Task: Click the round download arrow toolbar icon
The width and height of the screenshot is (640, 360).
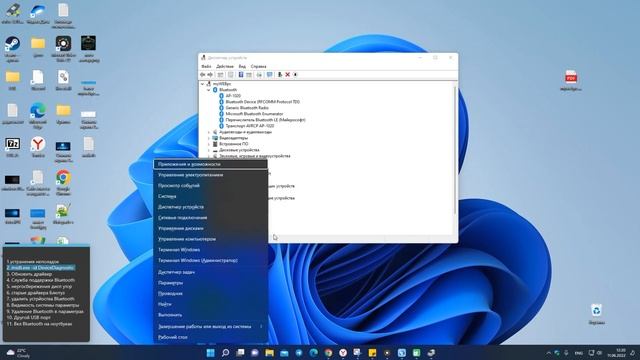Action: [x=296, y=75]
